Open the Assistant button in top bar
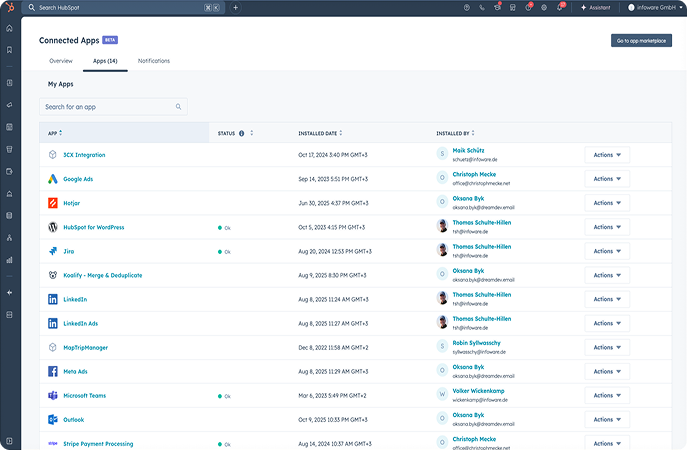The height and width of the screenshot is (450, 687). pos(595,7)
